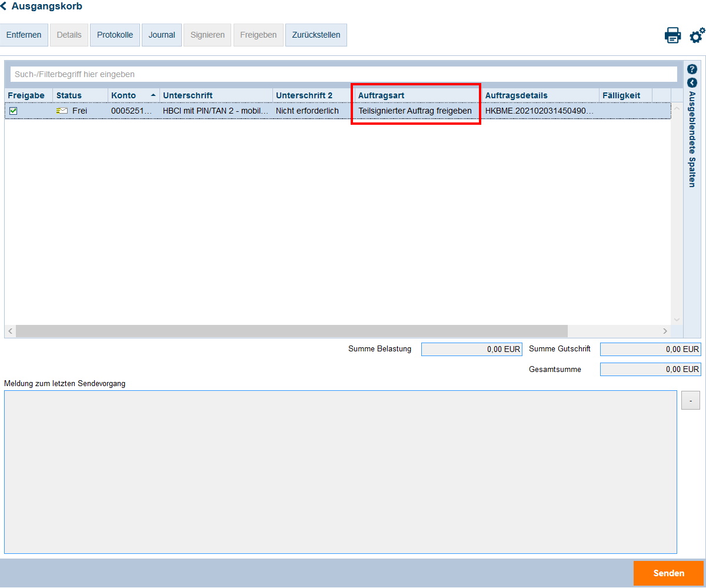Click the 'Ausgeblendete Spalten' vertical label

(x=692, y=139)
